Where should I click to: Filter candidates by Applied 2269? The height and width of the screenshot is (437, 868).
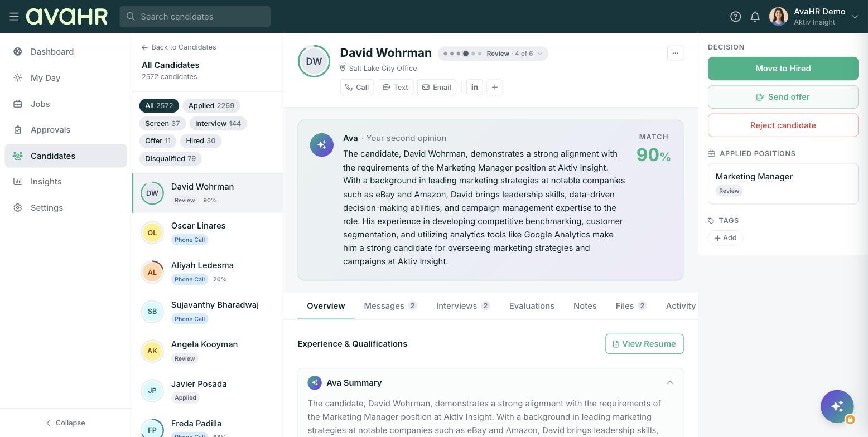(211, 106)
